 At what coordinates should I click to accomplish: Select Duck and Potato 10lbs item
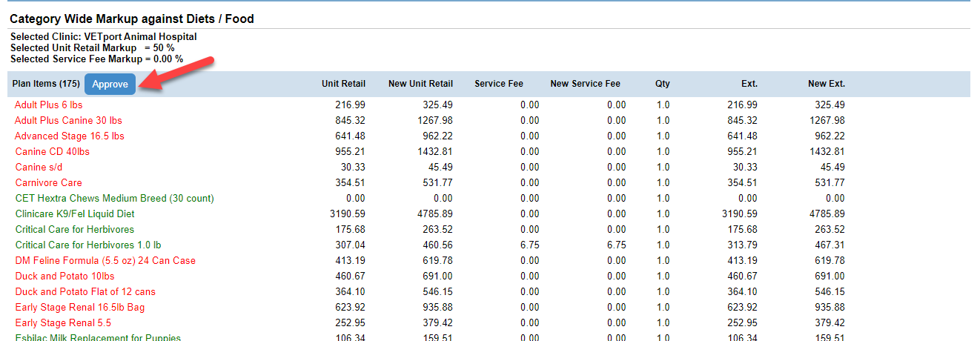tap(64, 277)
